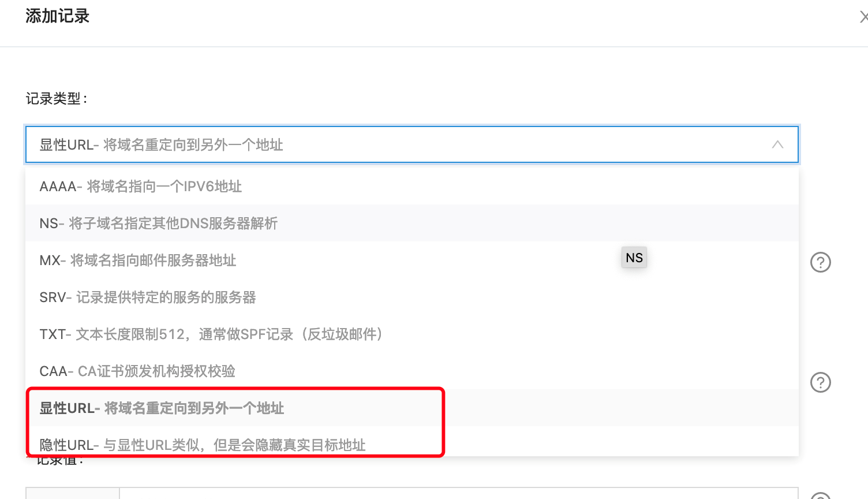Screen dimensions: 868x499
Task: Click help icon beside record value input
Action: tap(820, 496)
